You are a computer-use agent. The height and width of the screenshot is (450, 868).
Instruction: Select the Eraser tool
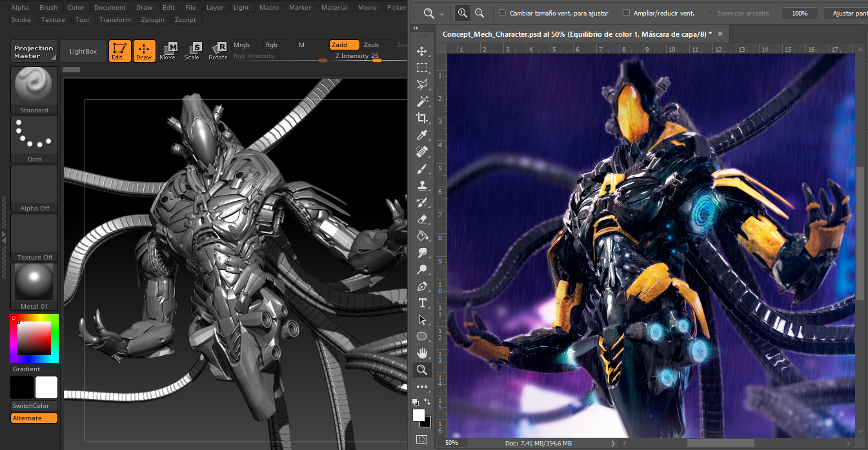click(x=422, y=219)
